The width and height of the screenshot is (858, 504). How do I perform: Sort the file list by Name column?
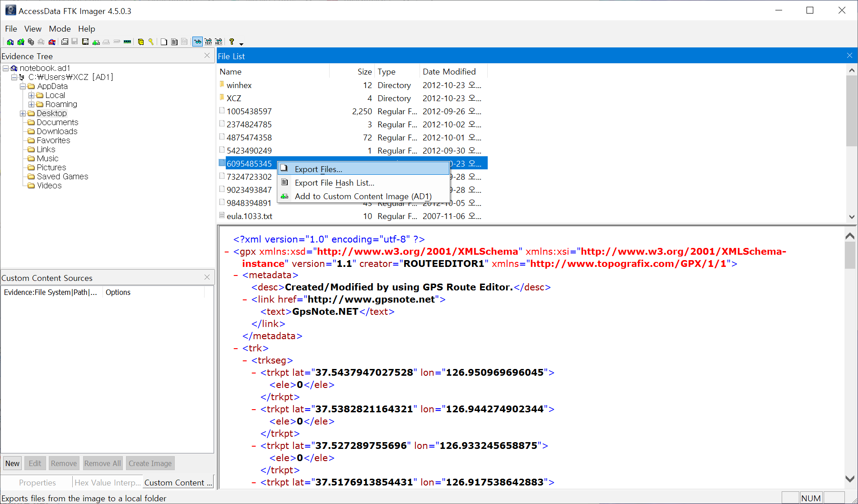[x=274, y=71]
